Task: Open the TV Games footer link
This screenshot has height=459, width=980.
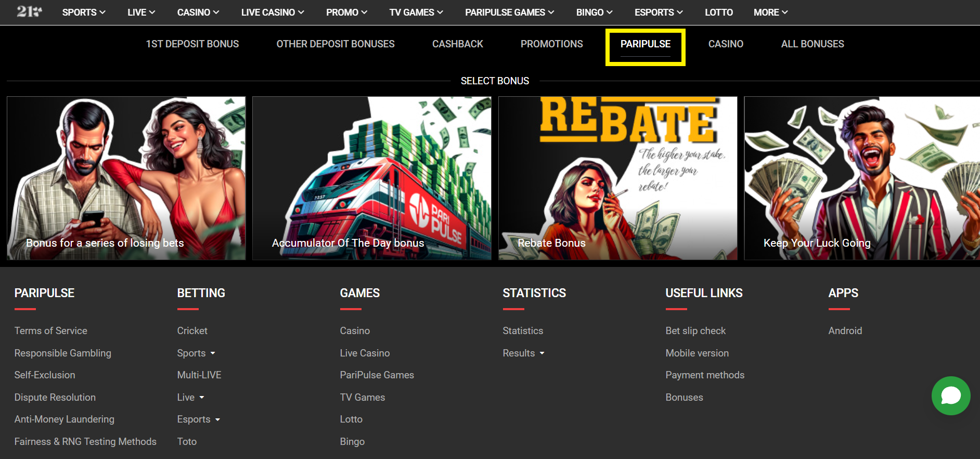Action: (x=363, y=398)
